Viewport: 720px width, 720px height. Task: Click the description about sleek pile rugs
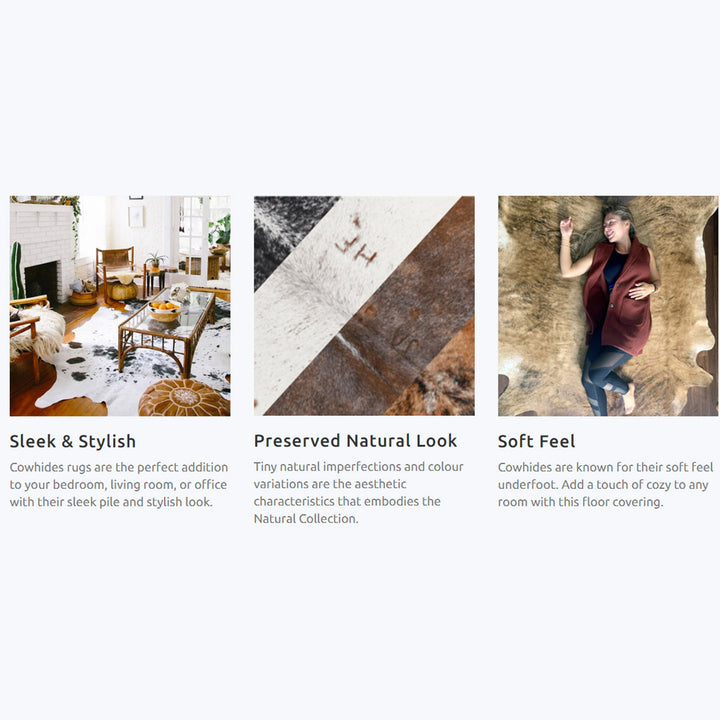tap(119, 484)
